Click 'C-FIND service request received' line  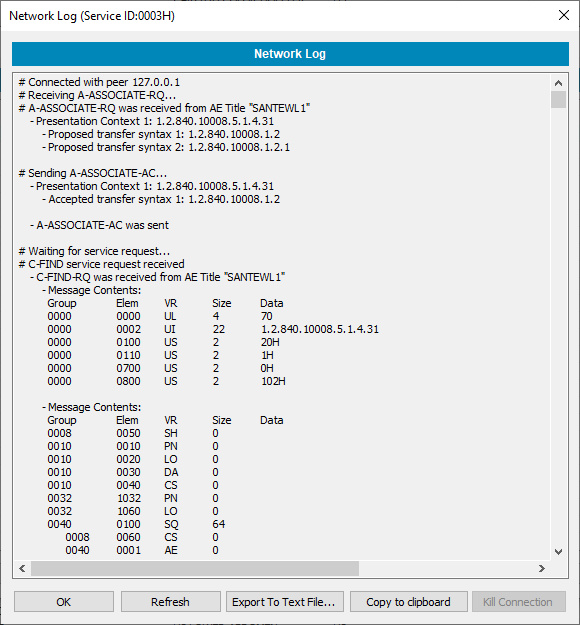click(102, 264)
